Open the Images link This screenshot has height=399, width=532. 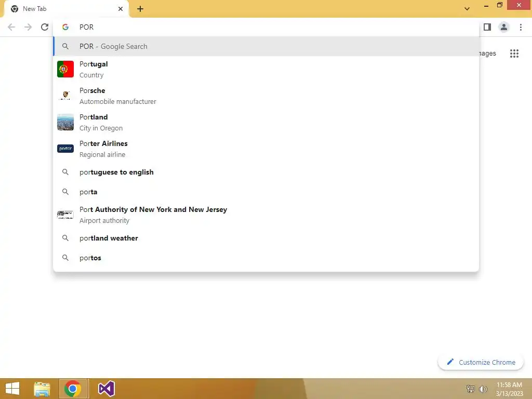pyautogui.click(x=487, y=54)
